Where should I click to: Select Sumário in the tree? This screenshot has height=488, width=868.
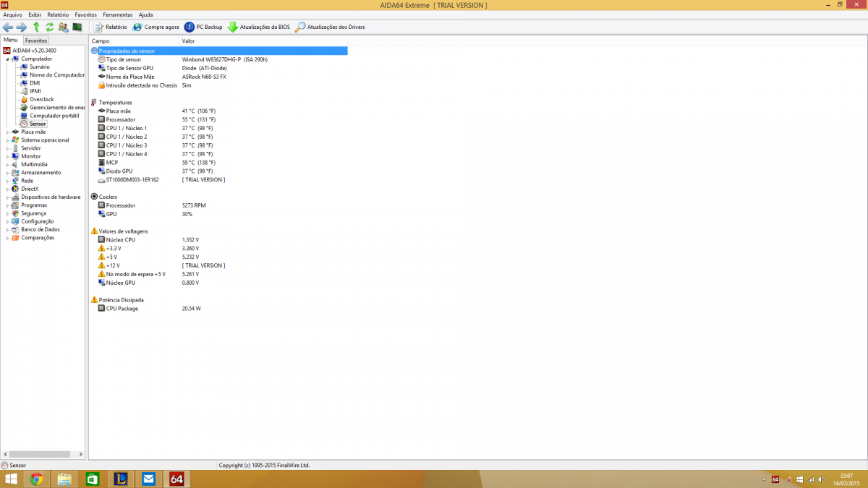tap(40, 67)
